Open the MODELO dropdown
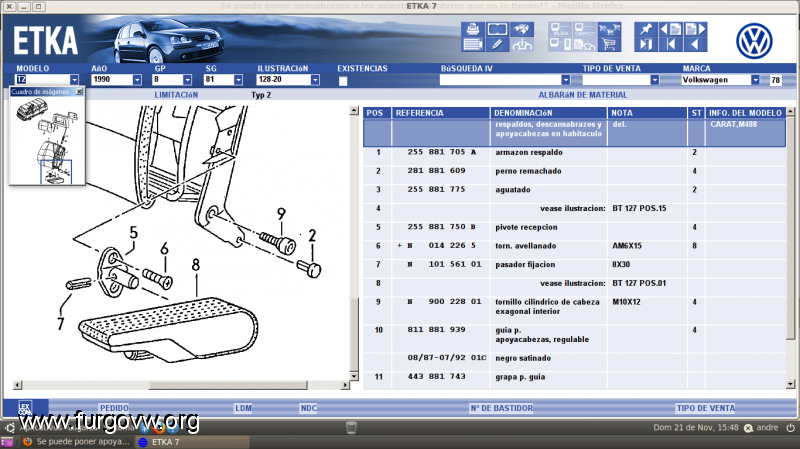 coord(74,80)
